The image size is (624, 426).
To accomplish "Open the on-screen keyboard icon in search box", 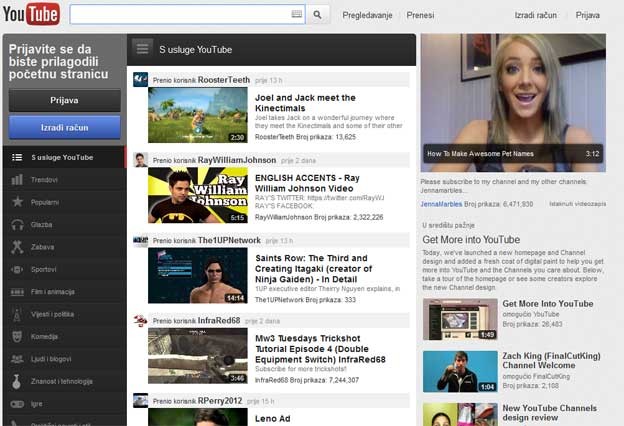I will pyautogui.click(x=297, y=15).
